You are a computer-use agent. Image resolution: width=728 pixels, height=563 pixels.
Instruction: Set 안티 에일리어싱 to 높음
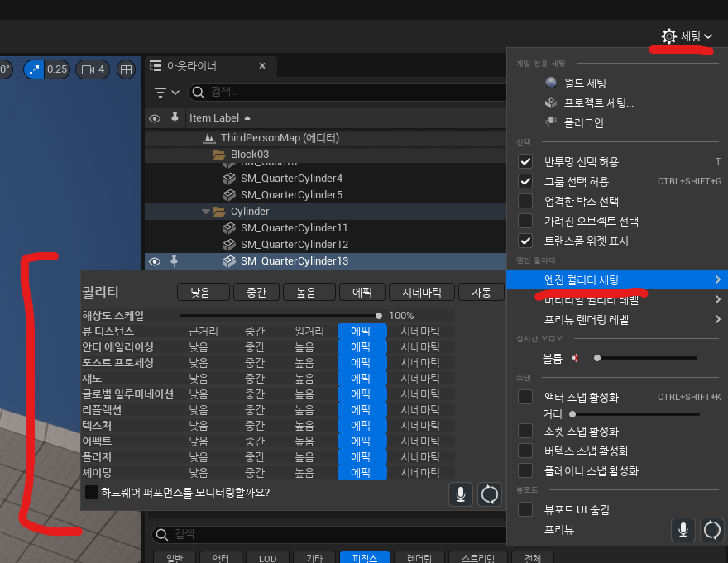click(x=304, y=347)
